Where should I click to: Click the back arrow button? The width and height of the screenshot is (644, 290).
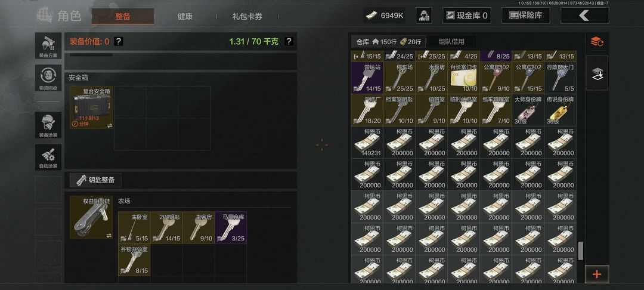pos(584,16)
